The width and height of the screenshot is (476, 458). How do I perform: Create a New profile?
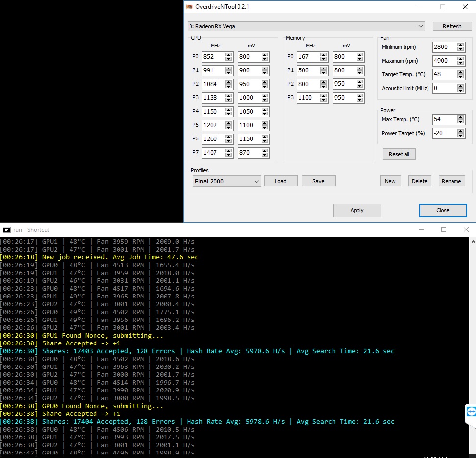[390, 181]
